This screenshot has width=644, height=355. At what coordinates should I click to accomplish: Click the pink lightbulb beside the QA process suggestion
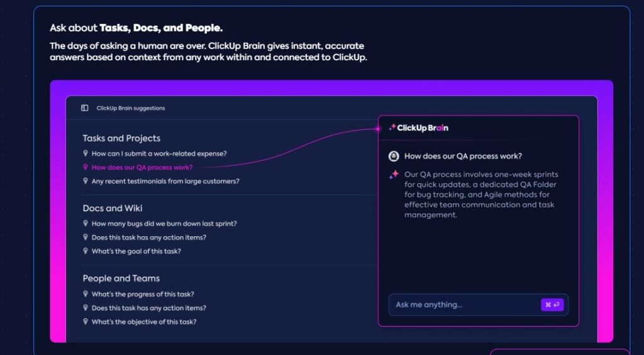tap(86, 167)
